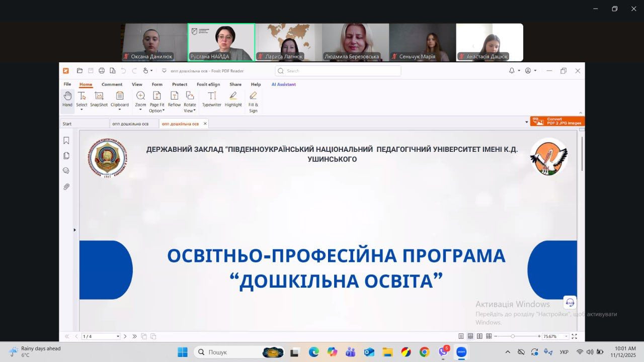
Task: Choose the Highlight tool
Action: pos(233,99)
